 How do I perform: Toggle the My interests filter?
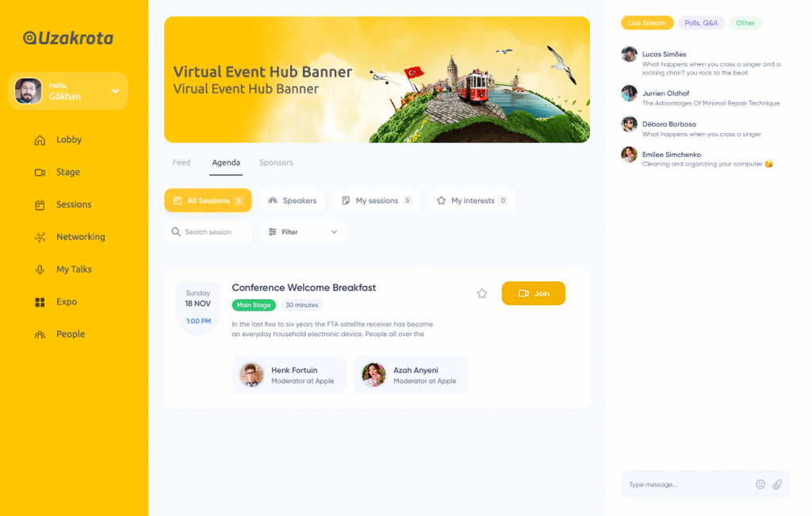[x=472, y=201]
